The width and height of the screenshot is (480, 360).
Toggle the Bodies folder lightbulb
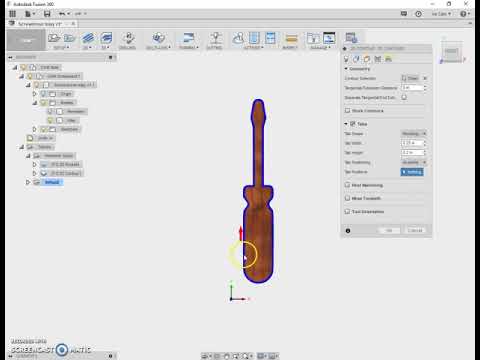point(43,103)
